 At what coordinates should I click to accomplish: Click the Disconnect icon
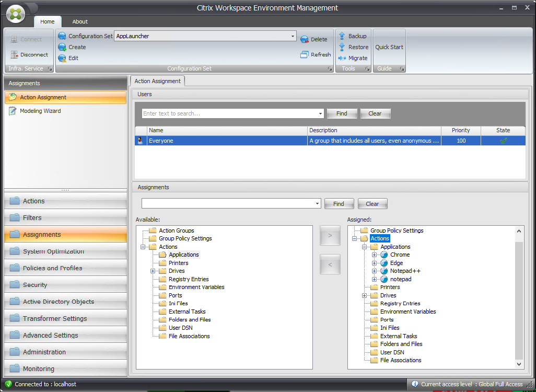14,54
